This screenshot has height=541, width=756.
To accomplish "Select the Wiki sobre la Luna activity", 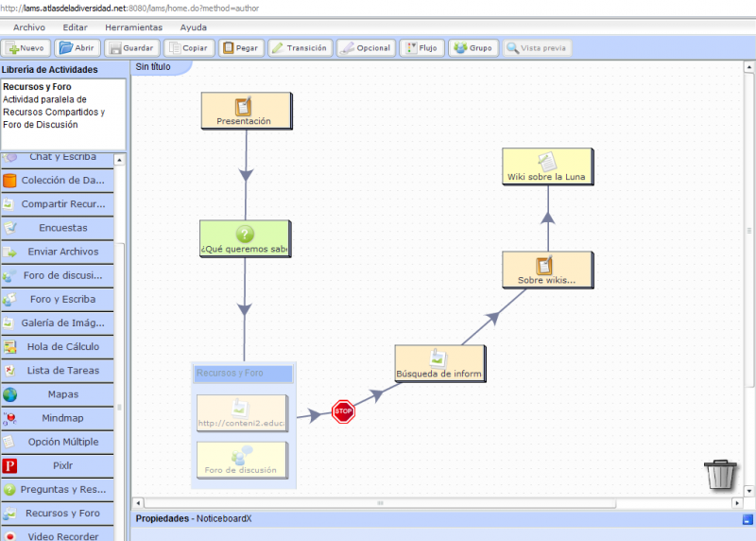I will point(548,166).
